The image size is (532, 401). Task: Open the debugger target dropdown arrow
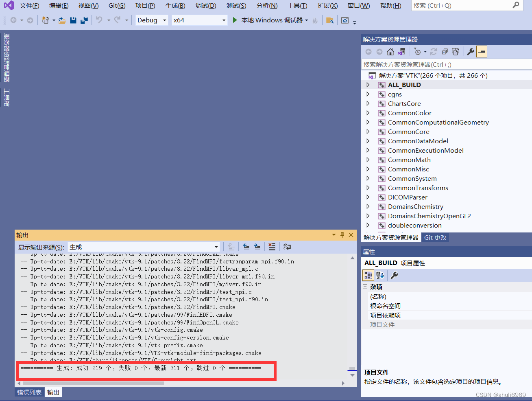point(307,20)
